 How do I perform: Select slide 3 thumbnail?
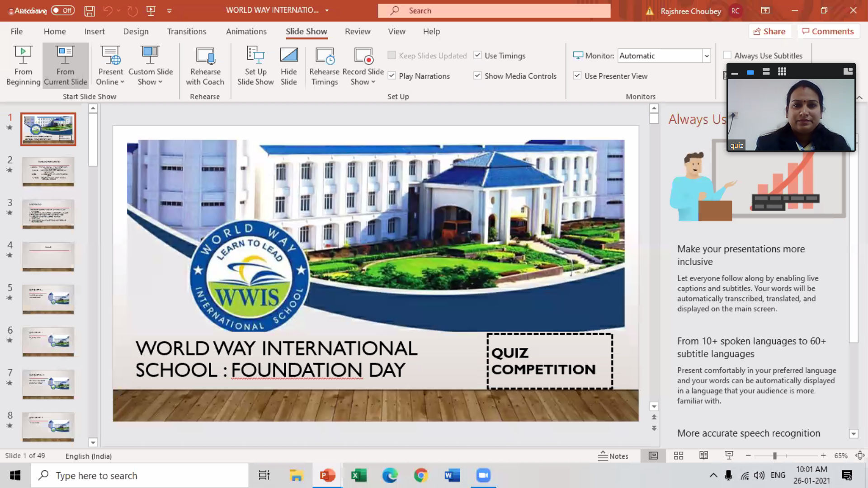[x=48, y=214]
